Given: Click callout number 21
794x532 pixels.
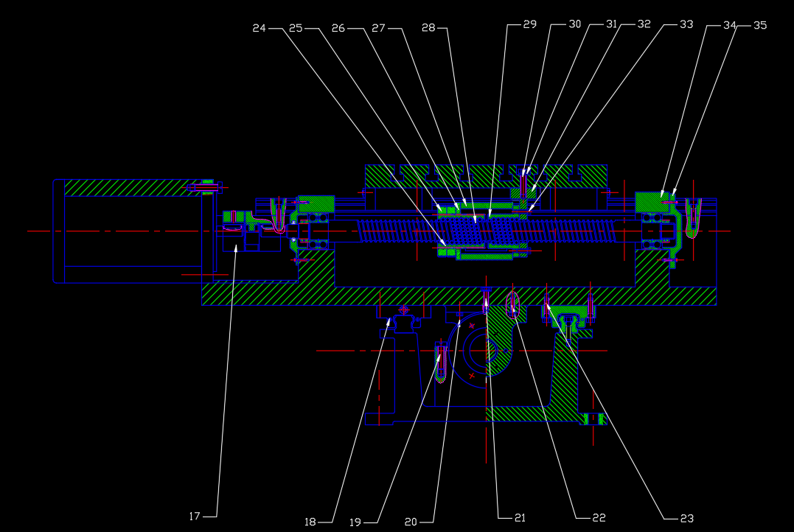Looking at the screenshot, I should [x=520, y=518].
